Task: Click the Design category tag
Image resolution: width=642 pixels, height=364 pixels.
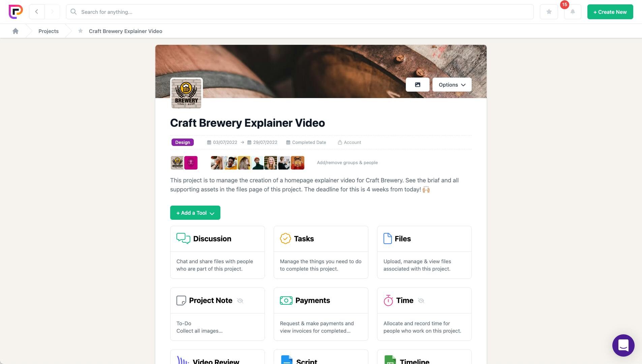Action: pyautogui.click(x=183, y=142)
